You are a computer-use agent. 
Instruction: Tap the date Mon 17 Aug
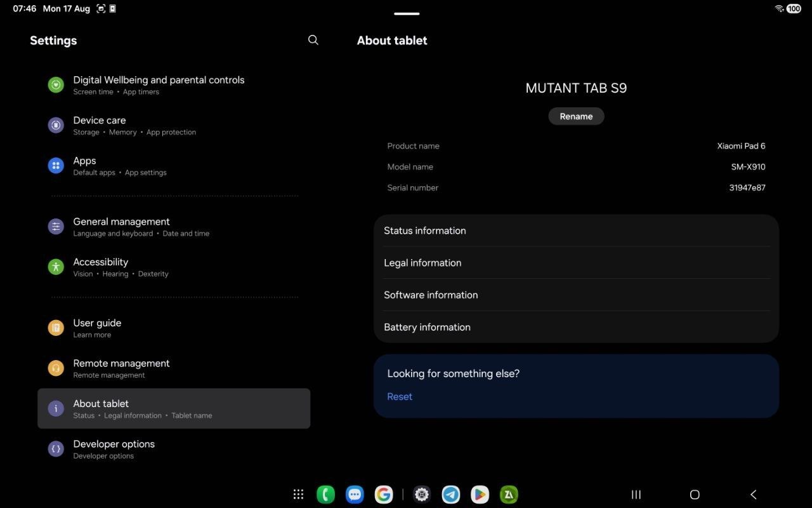(66, 9)
